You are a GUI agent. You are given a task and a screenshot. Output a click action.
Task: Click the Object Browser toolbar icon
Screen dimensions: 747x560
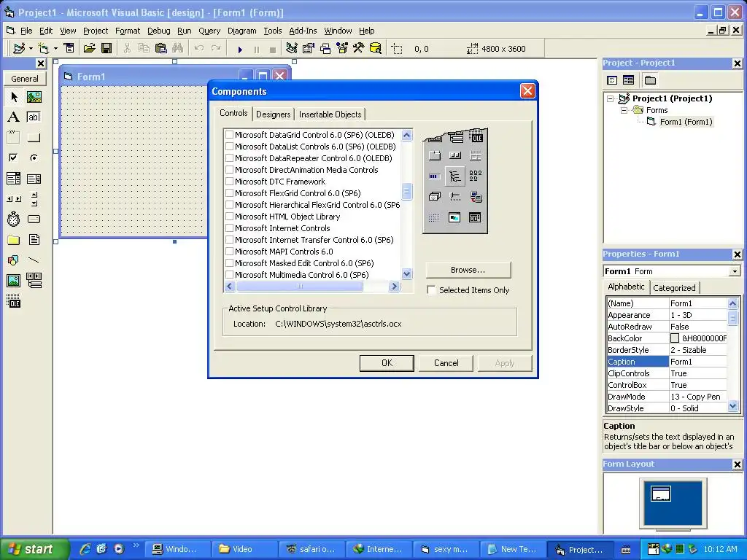tap(341, 49)
